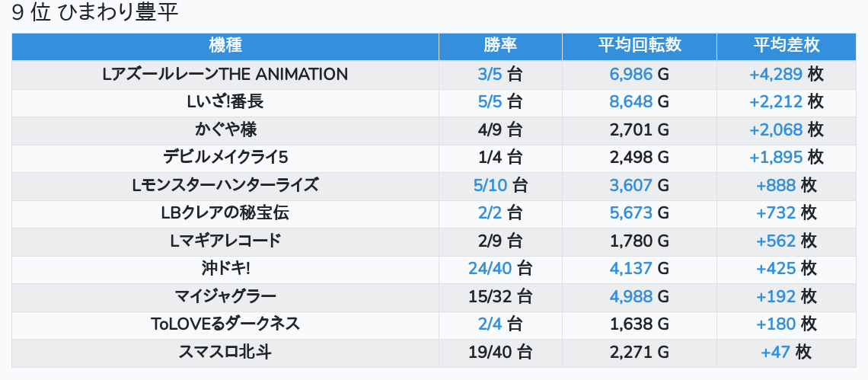This screenshot has height=380, width=868.
Task: Click the 5/10 win rate link
Action: tap(490, 186)
